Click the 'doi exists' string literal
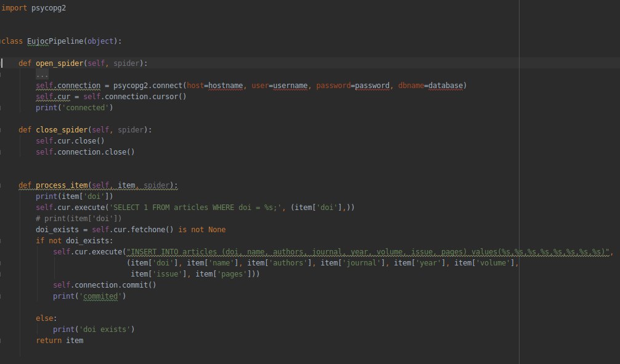620x364 pixels. pos(105,329)
